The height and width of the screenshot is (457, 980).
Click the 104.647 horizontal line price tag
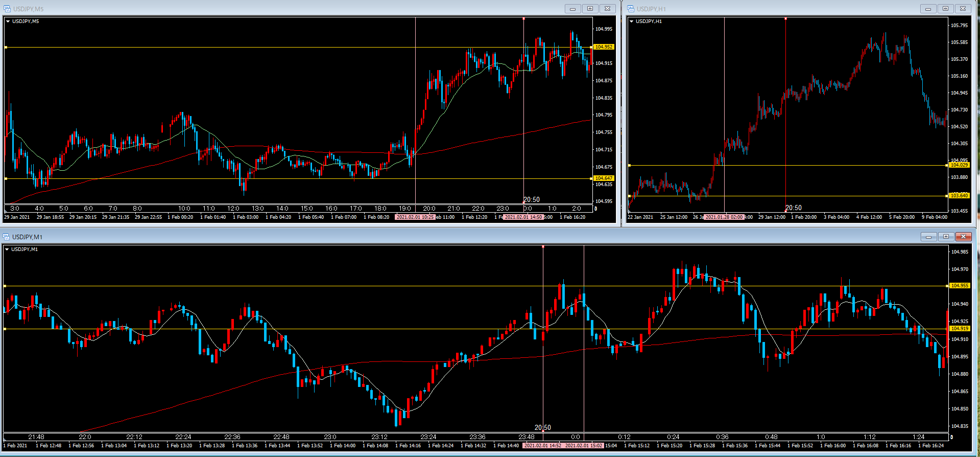[603, 178]
